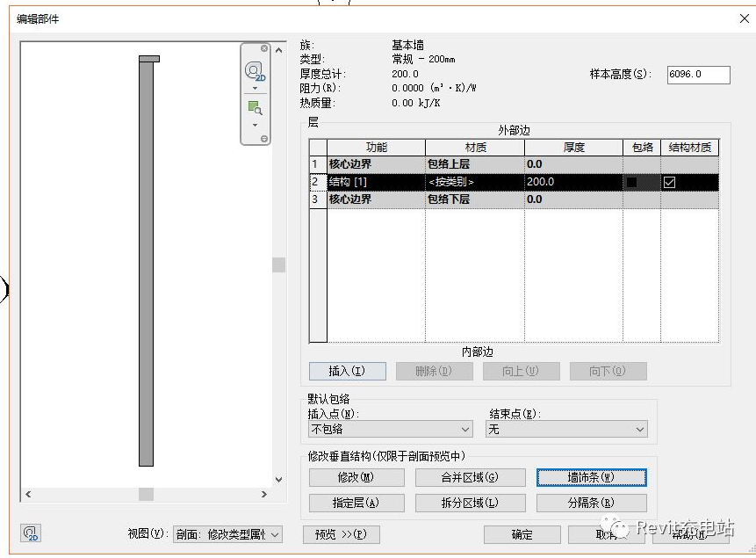Click the 预览 >>(P) button
756x558 pixels.
[x=342, y=534]
